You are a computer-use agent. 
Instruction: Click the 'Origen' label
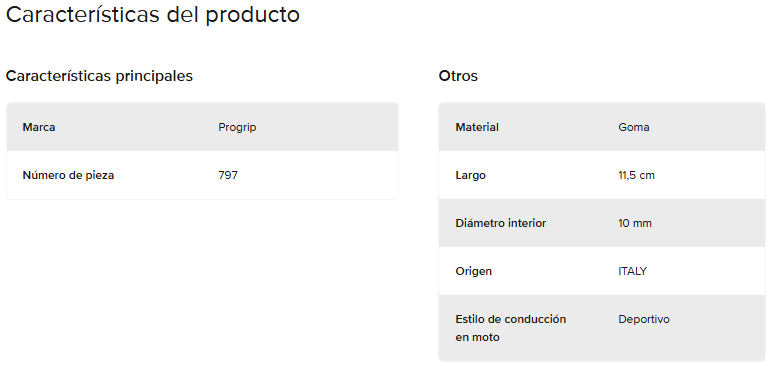pyautogui.click(x=473, y=271)
